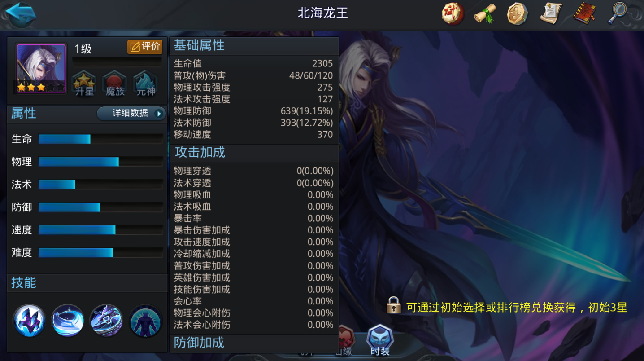This screenshot has width=644, height=361.
Task: Open the rolled scroll icon
Action: pyautogui.click(x=485, y=13)
